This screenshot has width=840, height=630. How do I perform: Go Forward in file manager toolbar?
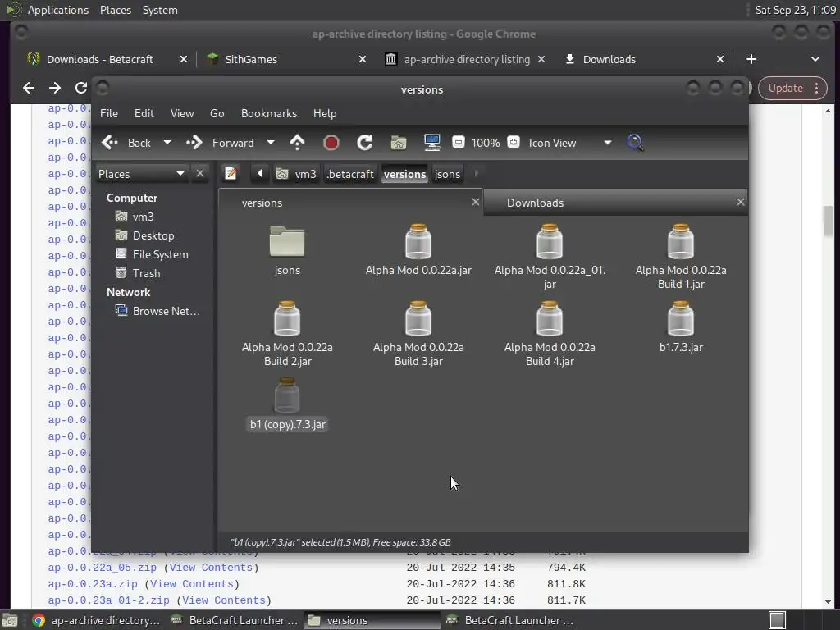pos(220,143)
